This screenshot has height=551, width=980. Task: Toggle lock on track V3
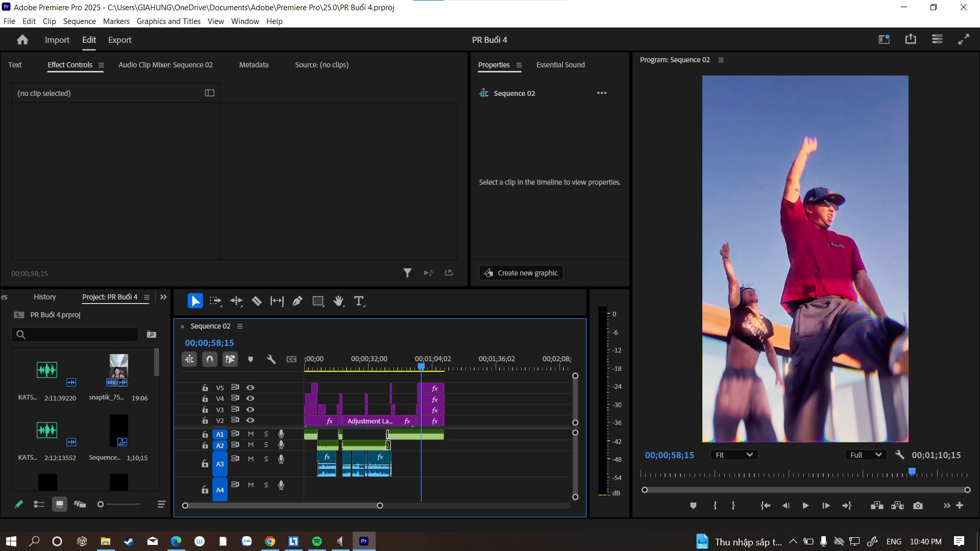pos(205,410)
